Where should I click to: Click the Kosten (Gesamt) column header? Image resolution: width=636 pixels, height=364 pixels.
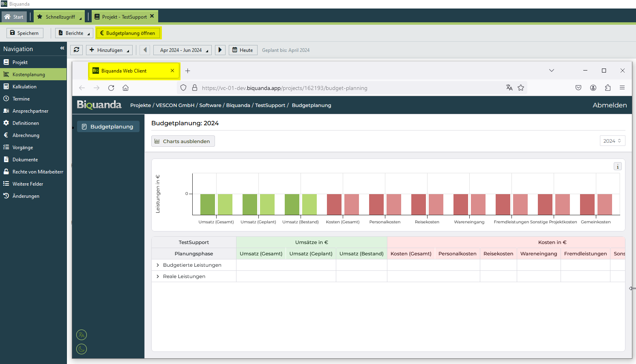pyautogui.click(x=411, y=254)
